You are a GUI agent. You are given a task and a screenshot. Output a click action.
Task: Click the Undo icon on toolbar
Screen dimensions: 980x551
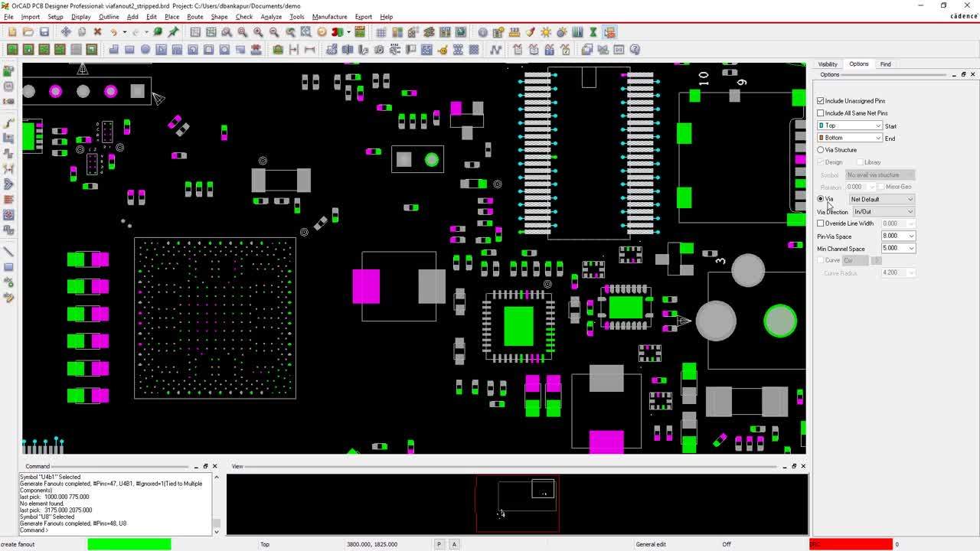pyautogui.click(x=114, y=31)
